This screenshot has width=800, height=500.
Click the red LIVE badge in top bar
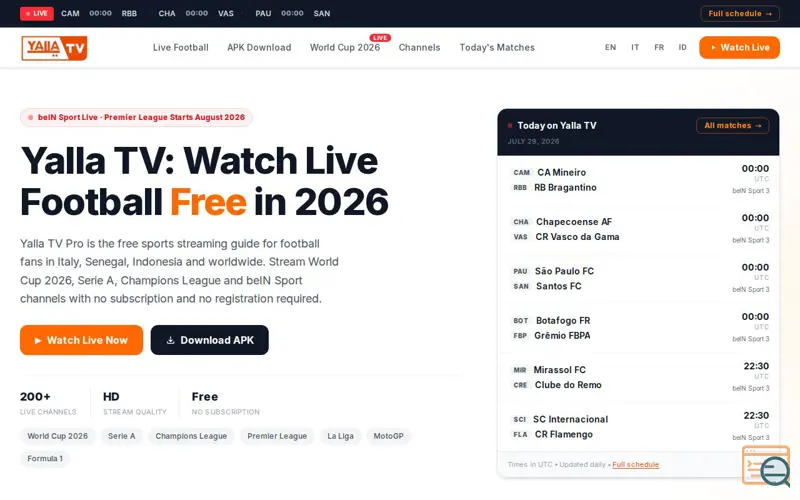[37, 13]
